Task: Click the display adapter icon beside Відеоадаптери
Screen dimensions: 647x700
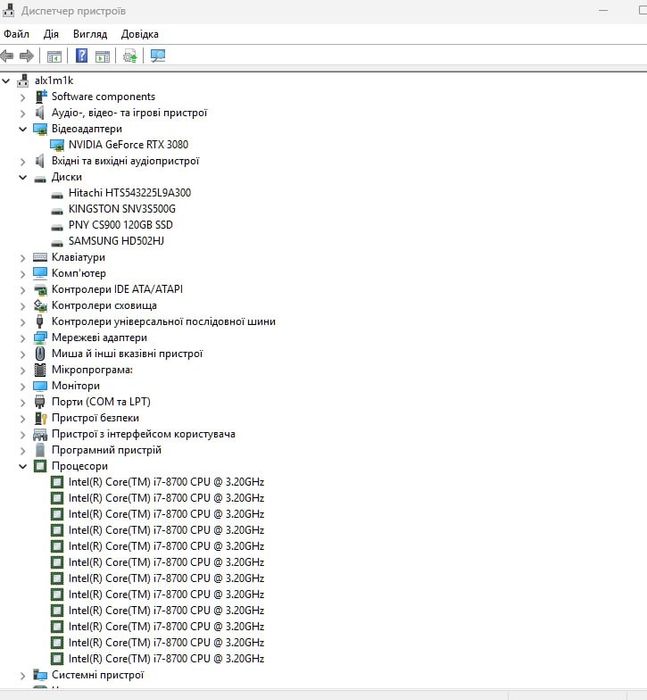Action: click(x=40, y=129)
